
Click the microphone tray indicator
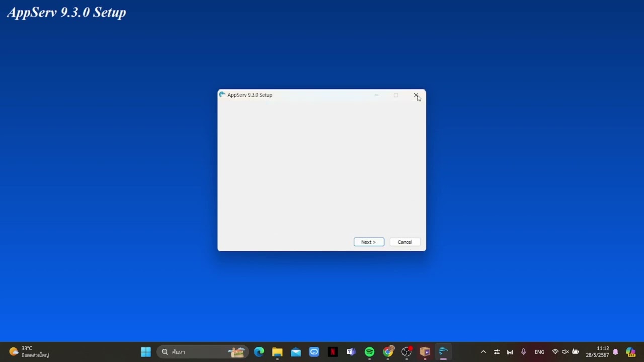click(x=523, y=352)
